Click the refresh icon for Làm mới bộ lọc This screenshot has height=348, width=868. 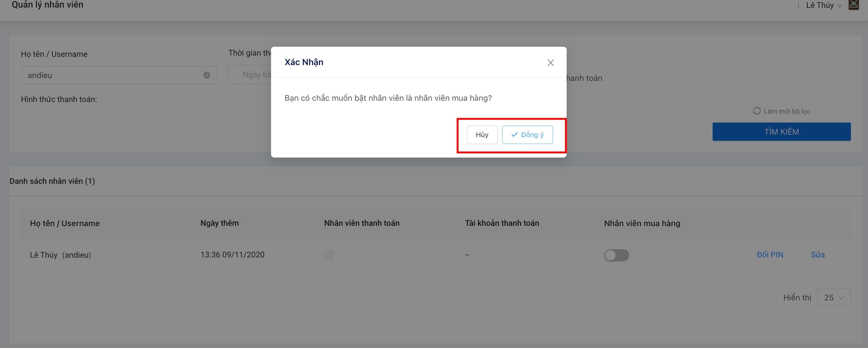(756, 111)
